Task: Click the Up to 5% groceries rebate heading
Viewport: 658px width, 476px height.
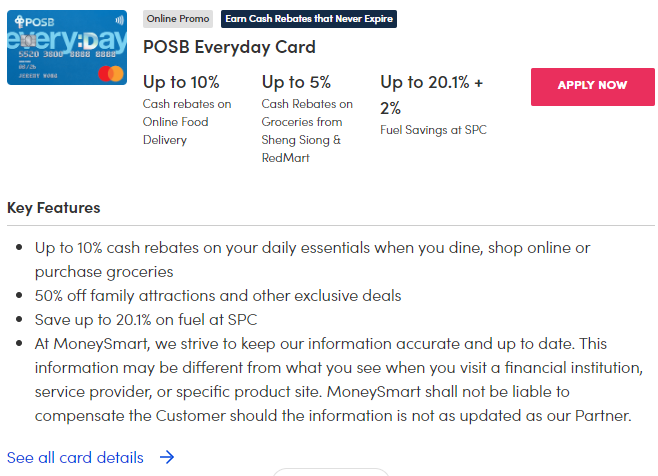Action: point(296,82)
